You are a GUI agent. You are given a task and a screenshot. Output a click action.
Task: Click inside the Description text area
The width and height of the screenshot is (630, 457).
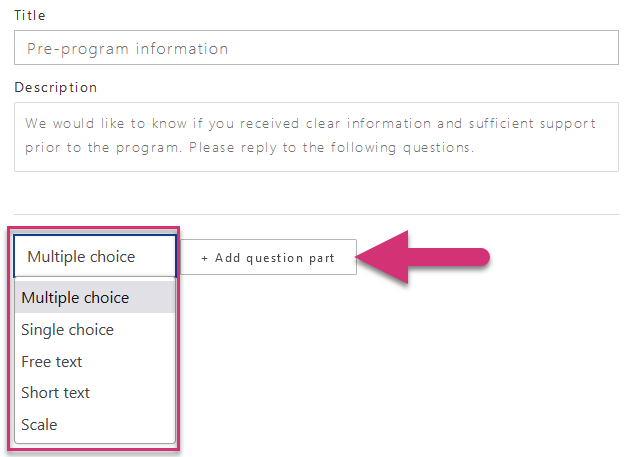click(x=316, y=136)
